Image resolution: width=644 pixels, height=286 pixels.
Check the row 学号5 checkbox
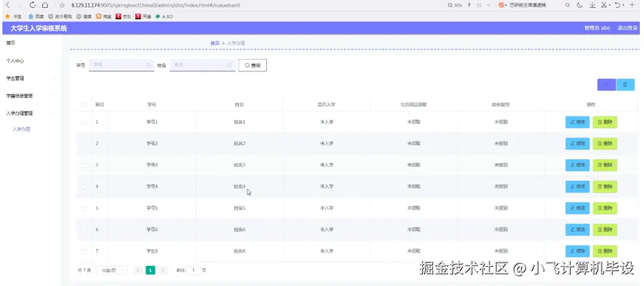click(x=84, y=209)
